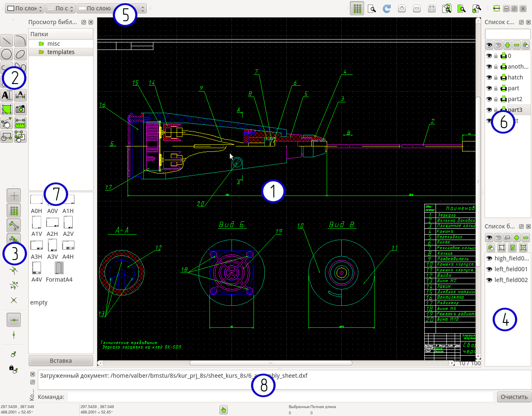Viewport: 532px width, 416px height.
Task: Select the A4V template thumbnail
Action: pos(36,268)
